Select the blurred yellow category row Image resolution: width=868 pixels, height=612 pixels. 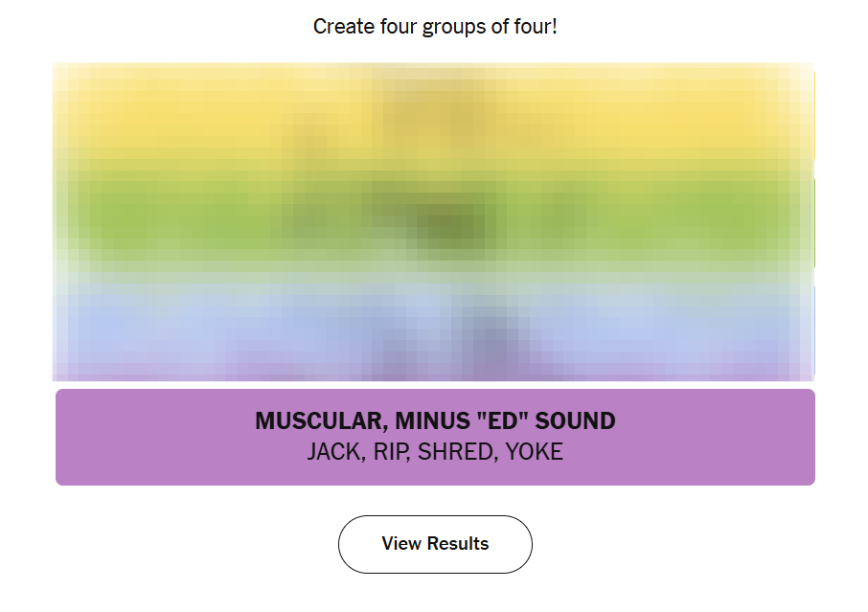pyautogui.click(x=192, y=115)
